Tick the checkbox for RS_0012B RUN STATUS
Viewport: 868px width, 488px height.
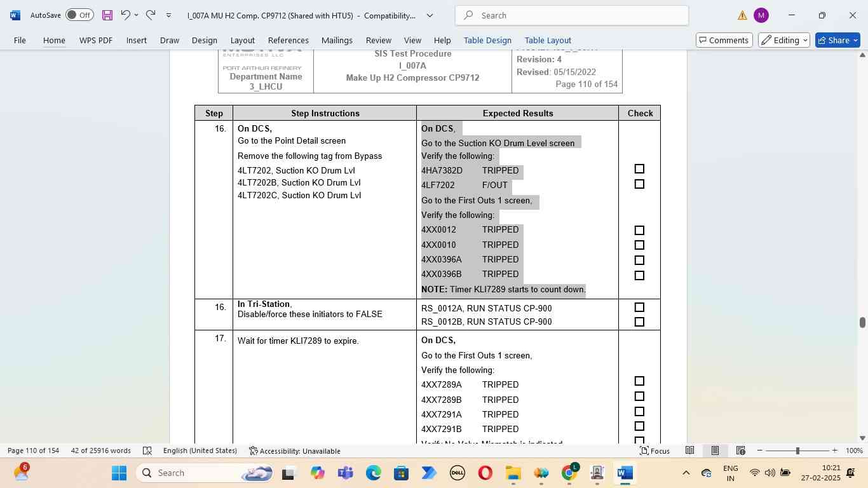(639, 322)
